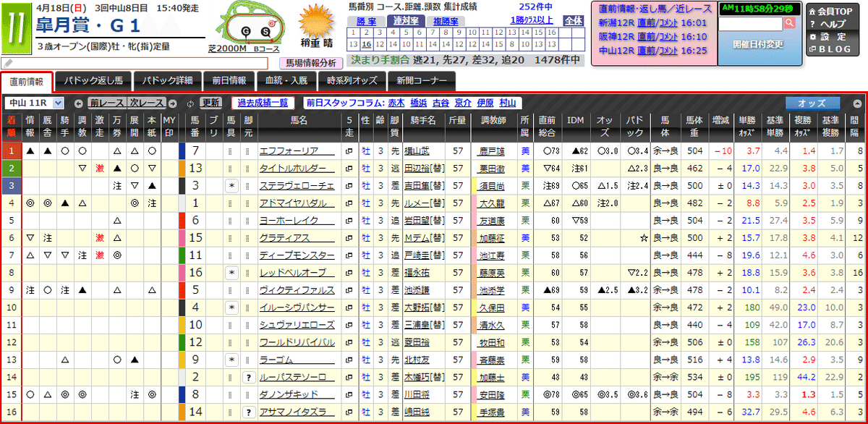
Task: Open the 中山12R 直前 link
Action: point(647,50)
